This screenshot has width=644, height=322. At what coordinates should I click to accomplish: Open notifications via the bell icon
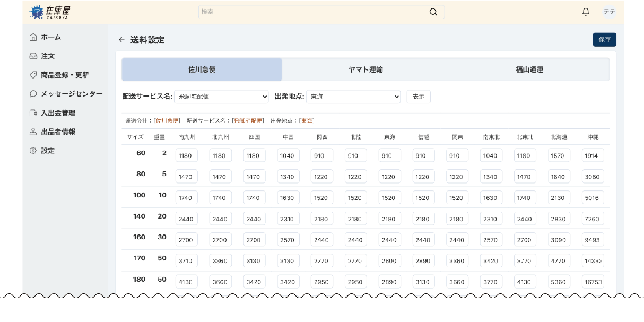coord(585,11)
